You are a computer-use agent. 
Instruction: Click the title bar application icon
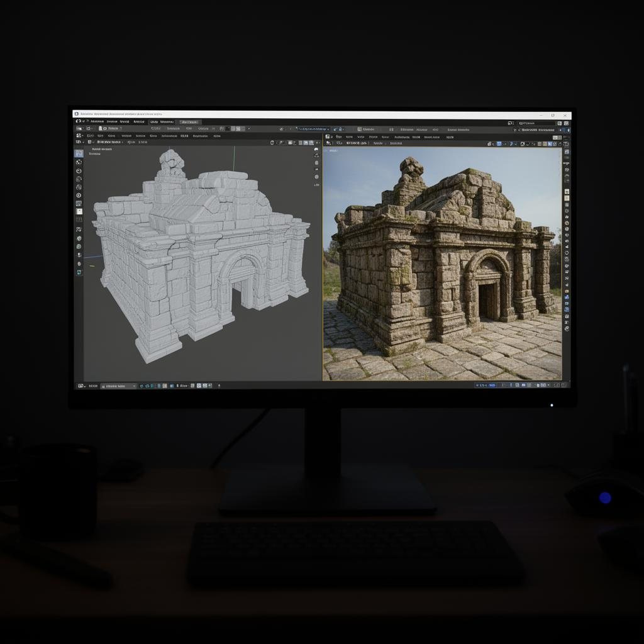point(76,114)
